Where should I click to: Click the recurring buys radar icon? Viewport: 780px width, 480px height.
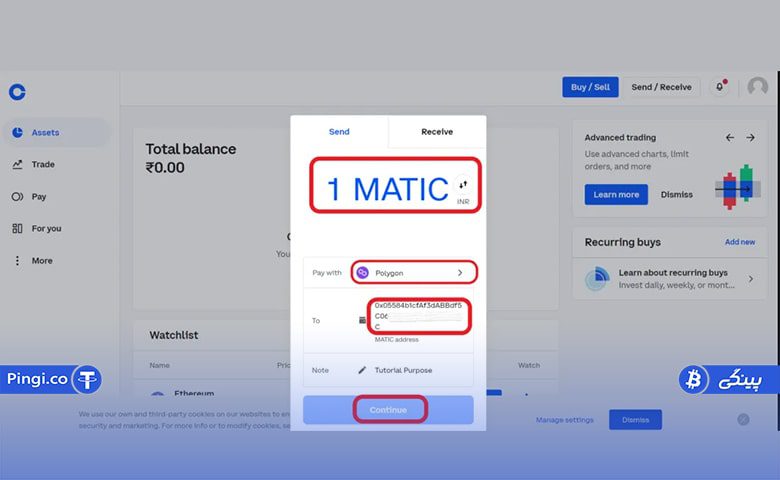coord(597,279)
